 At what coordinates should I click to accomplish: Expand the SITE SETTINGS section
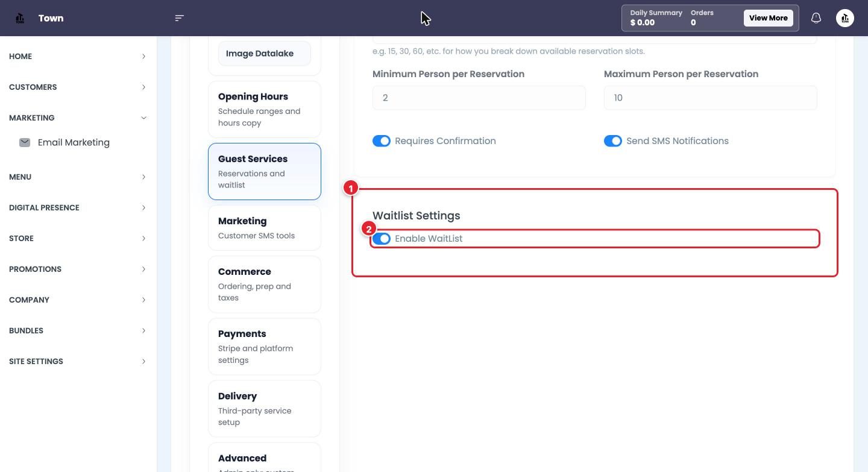pyautogui.click(x=77, y=361)
